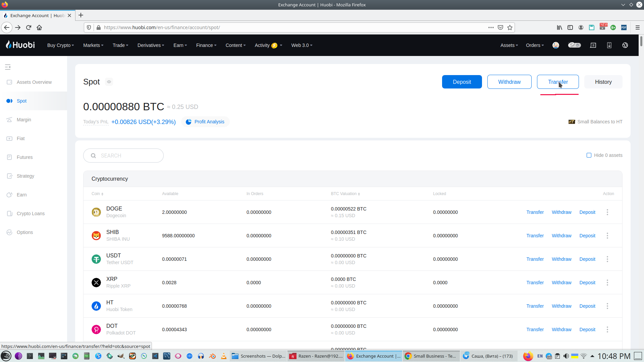Toggle balance visibility eye next to Spot
This screenshot has width=644, height=362.
[x=109, y=82]
